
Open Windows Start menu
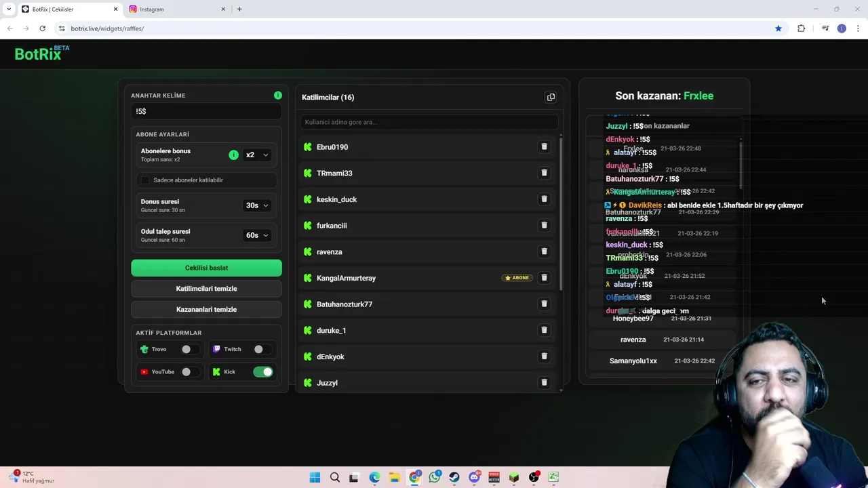click(315, 477)
